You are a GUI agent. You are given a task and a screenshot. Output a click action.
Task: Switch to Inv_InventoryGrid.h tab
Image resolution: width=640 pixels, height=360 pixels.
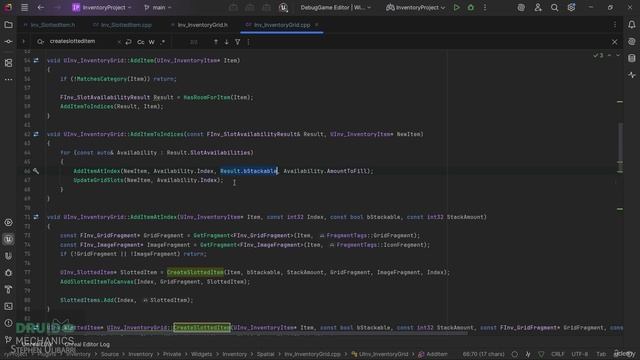199,25
